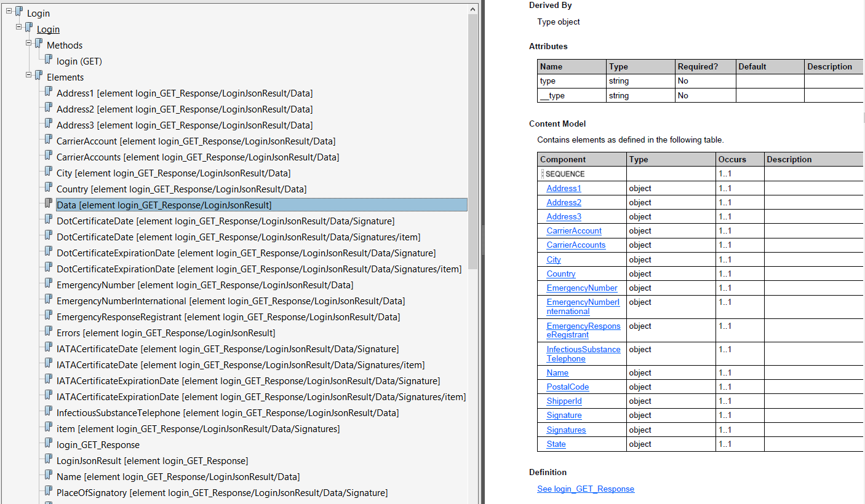Open the CarrierAccount component link
Screen dimensions: 865x504
(x=574, y=230)
